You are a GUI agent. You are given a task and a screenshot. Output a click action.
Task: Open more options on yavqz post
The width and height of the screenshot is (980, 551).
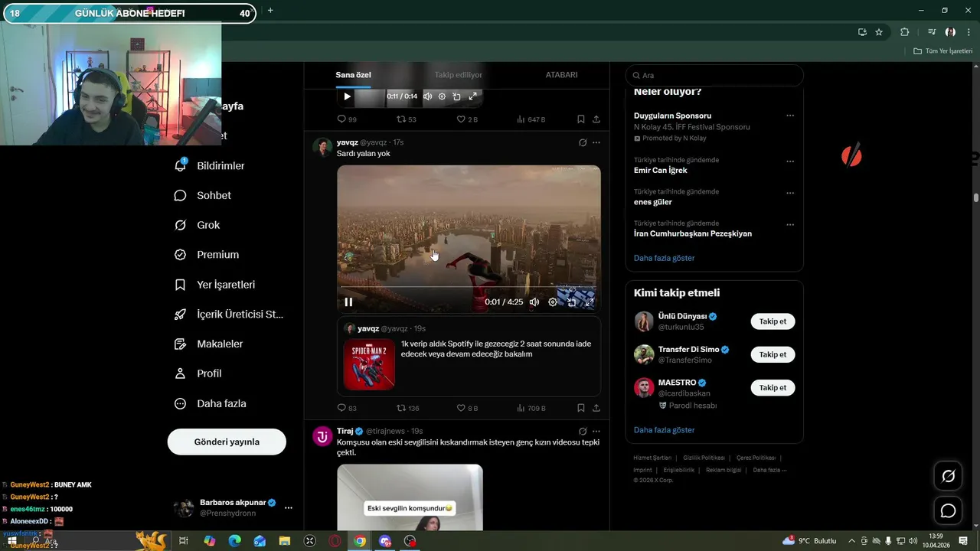596,142
